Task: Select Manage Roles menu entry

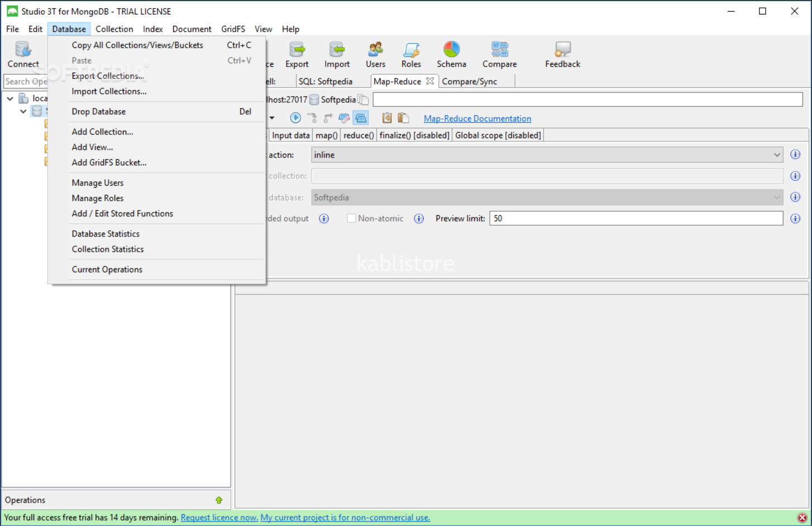Action: (x=157, y=198)
